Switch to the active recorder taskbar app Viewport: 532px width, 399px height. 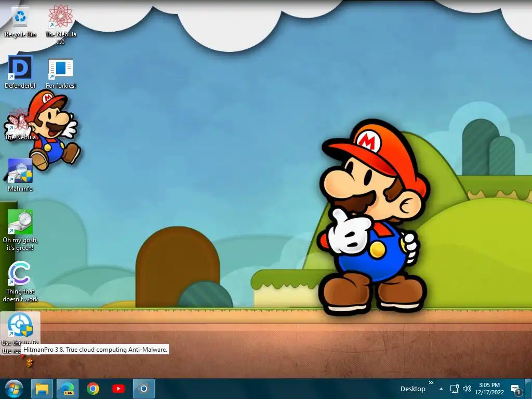pos(144,389)
